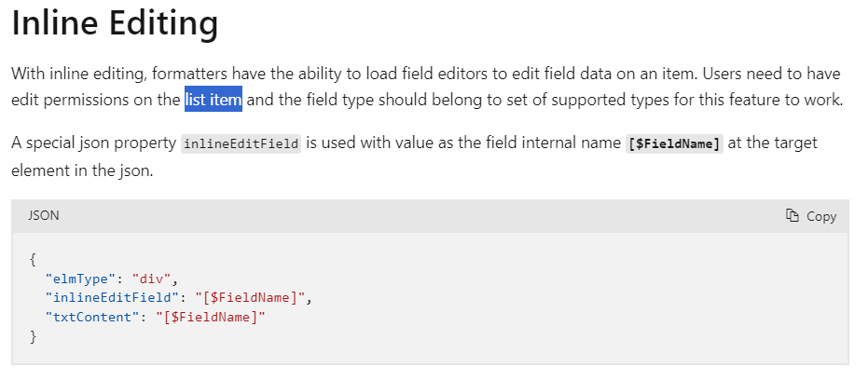Image resolution: width=868 pixels, height=381 pixels.
Task: Click the "txtContent" key in code
Action: [92, 318]
